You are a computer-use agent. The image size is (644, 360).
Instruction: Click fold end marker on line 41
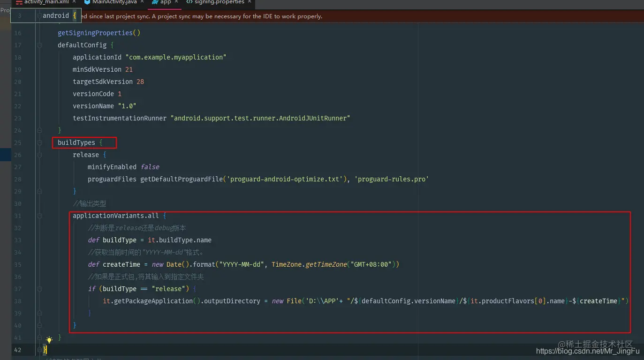[x=40, y=337]
